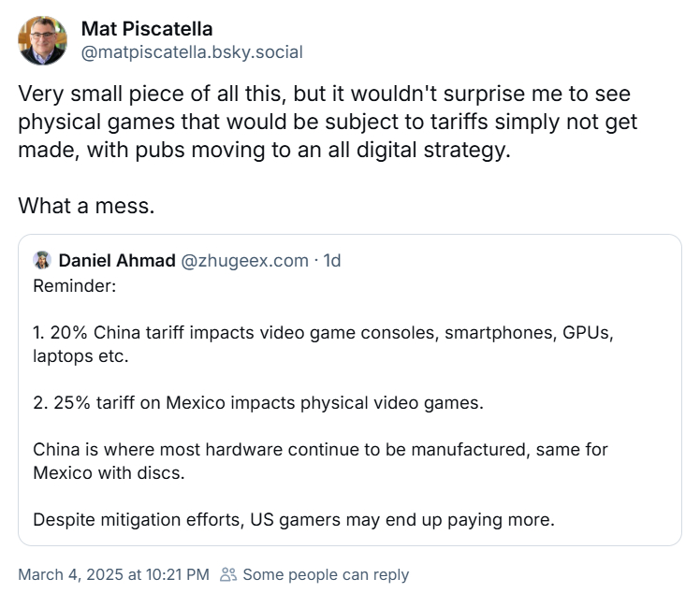
Task: Click the "1d" quoted post timestamp
Action: click(x=331, y=260)
